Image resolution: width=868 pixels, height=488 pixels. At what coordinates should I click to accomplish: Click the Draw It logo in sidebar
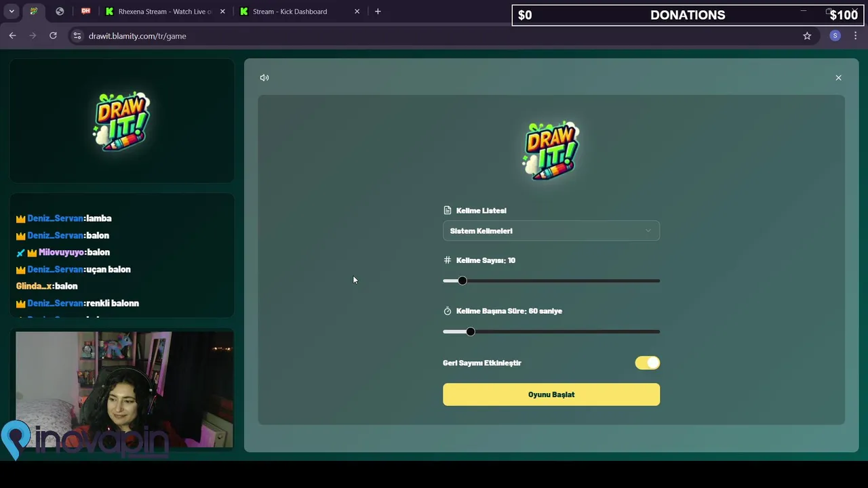coord(121,121)
